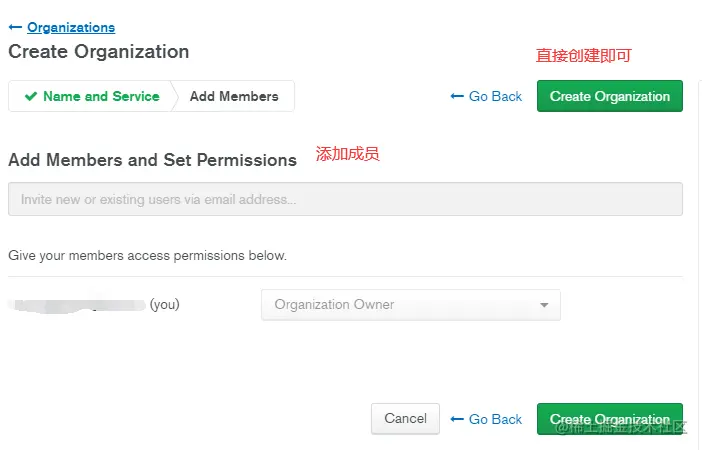Click the top Create Organization button
Viewport: 702px width, 450px height.
pyautogui.click(x=609, y=97)
